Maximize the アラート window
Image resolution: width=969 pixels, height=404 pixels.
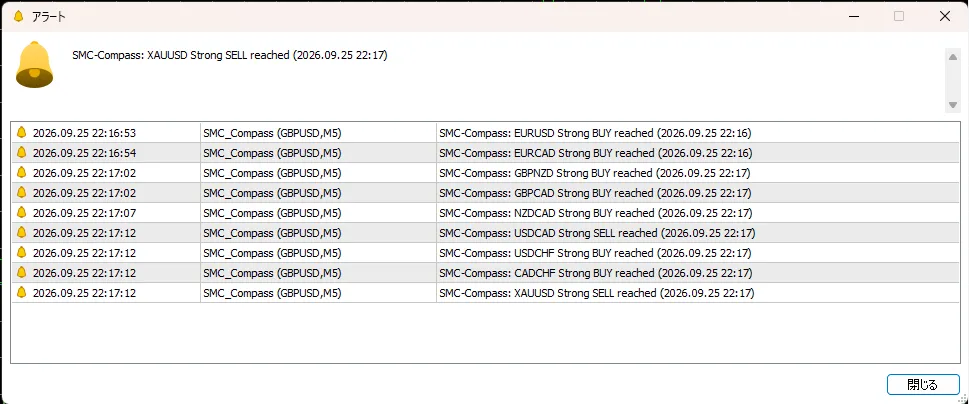pos(899,16)
